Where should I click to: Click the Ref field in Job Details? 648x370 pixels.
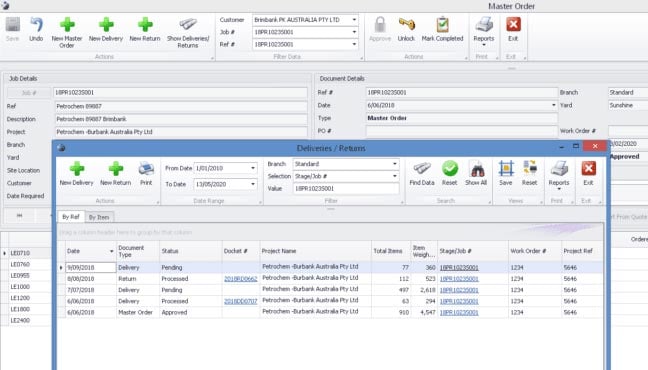coord(181,106)
